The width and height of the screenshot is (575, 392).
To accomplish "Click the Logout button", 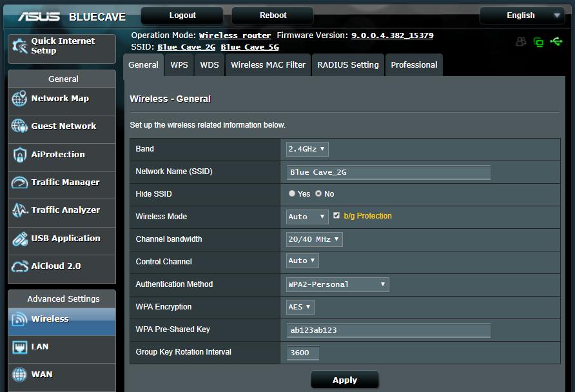I will [x=182, y=15].
